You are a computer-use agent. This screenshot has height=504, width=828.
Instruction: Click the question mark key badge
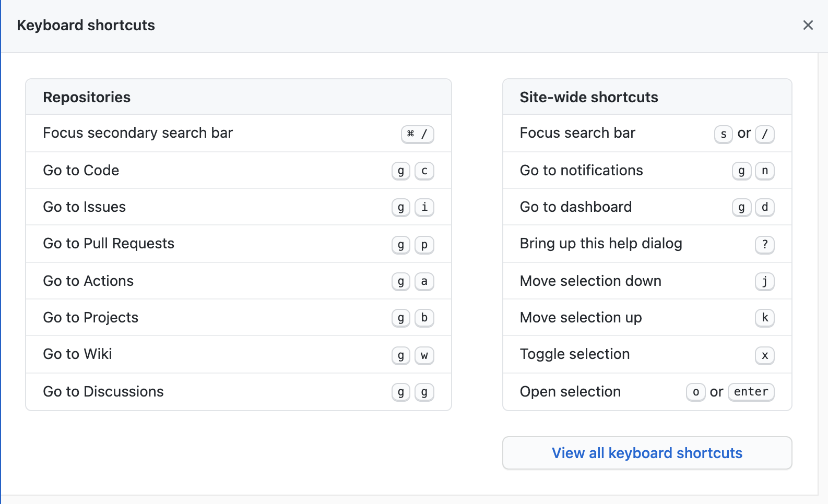click(765, 245)
